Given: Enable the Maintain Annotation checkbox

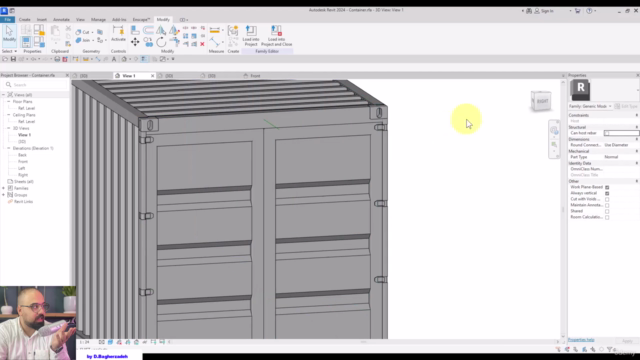Looking at the screenshot, I should [x=607, y=205].
